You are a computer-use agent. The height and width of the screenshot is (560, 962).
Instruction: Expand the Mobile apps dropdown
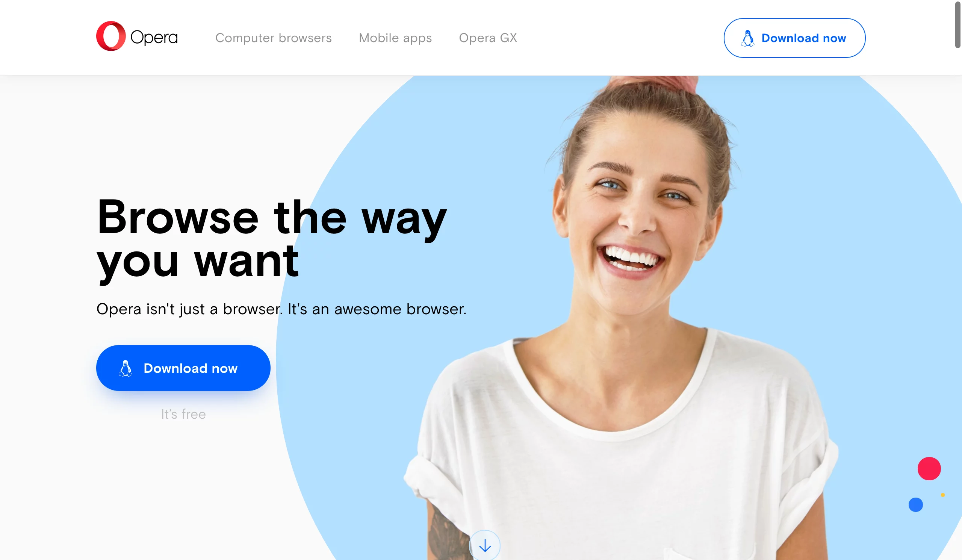coord(395,38)
